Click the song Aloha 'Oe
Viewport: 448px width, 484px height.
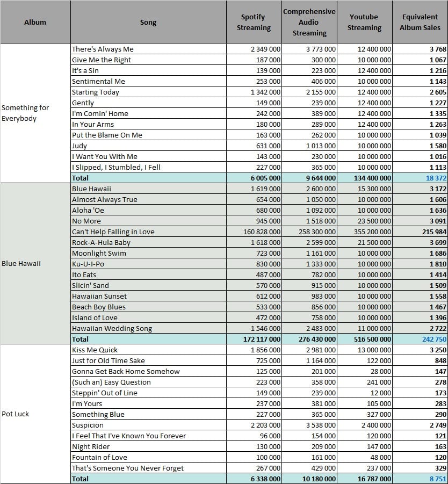(x=148, y=210)
